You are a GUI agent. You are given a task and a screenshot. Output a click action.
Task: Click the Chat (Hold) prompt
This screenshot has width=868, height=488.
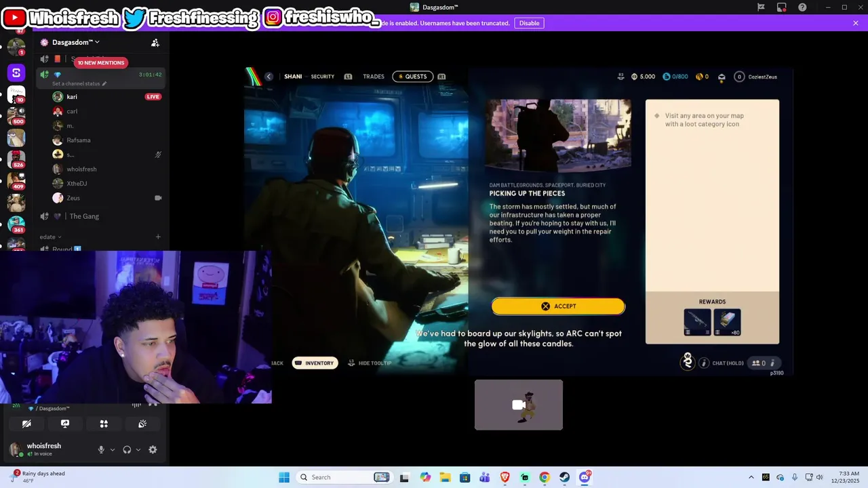pyautogui.click(x=722, y=363)
